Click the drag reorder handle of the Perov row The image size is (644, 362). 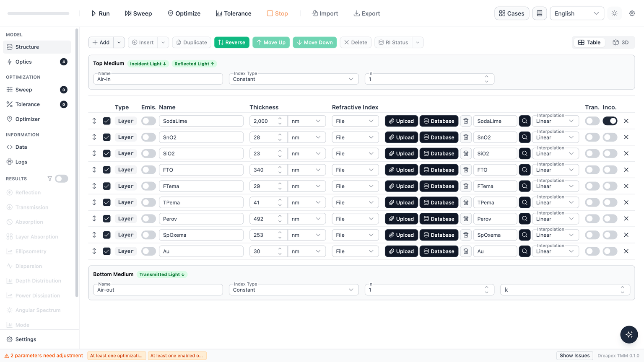[x=94, y=219]
